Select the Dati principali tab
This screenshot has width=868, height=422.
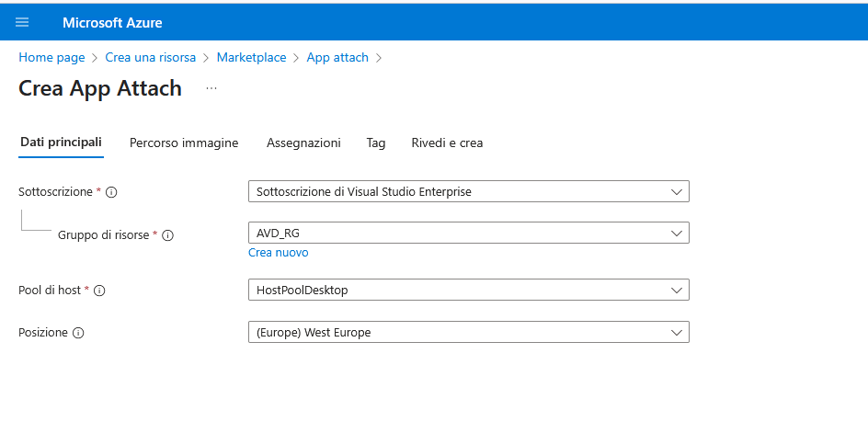tap(61, 143)
